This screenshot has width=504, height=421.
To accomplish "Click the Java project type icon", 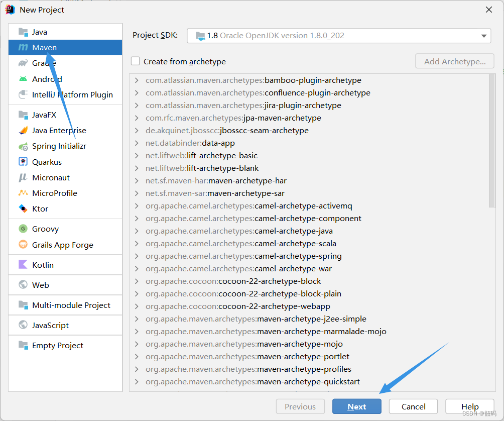I will (23, 32).
